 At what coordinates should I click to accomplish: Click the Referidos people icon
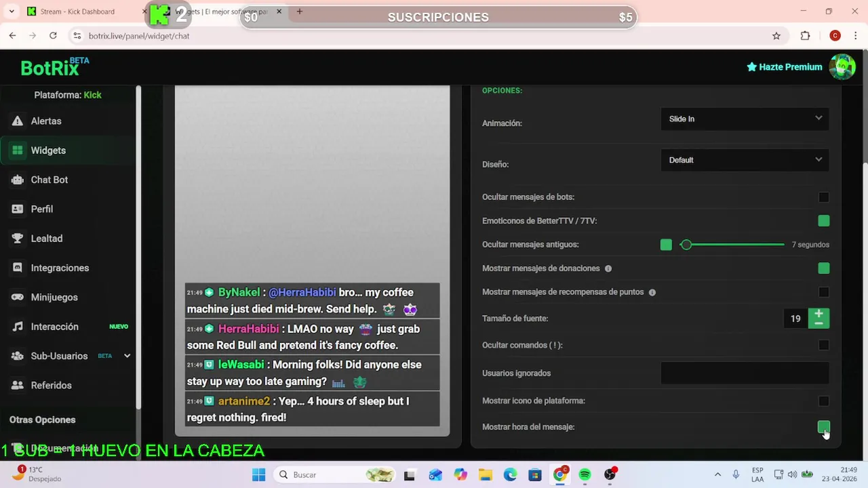pyautogui.click(x=18, y=385)
